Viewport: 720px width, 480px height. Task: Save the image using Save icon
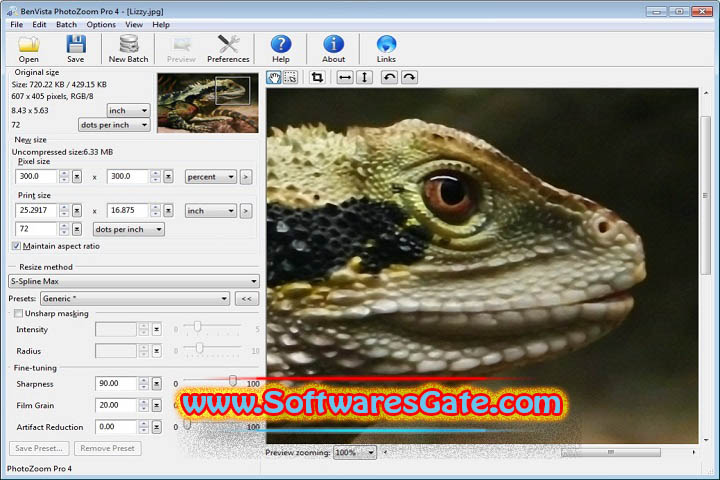point(76,49)
